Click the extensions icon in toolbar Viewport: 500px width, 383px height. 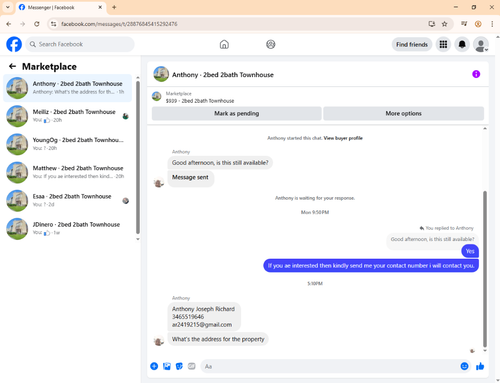pos(464,24)
